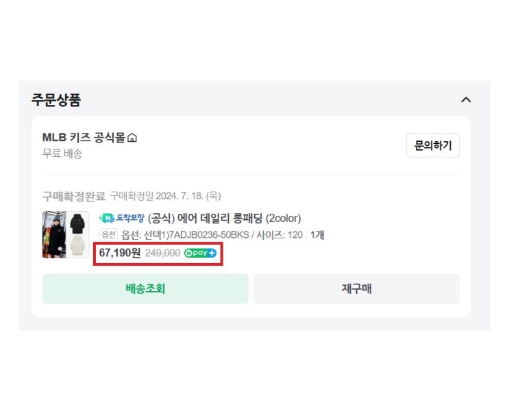Select the 구매확정완료 status label
The image size is (509, 420).
tap(74, 197)
